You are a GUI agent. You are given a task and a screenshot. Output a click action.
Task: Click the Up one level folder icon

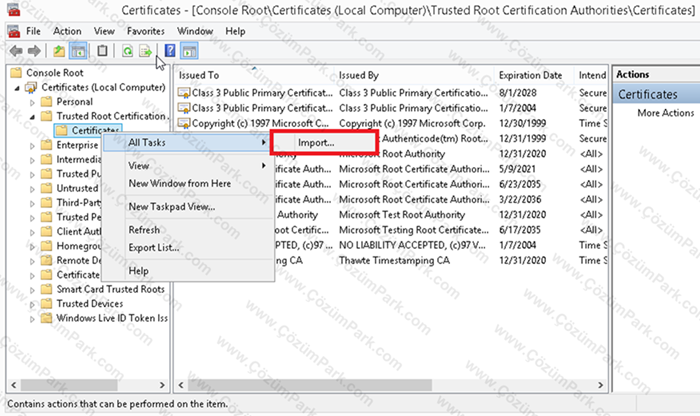click(59, 51)
